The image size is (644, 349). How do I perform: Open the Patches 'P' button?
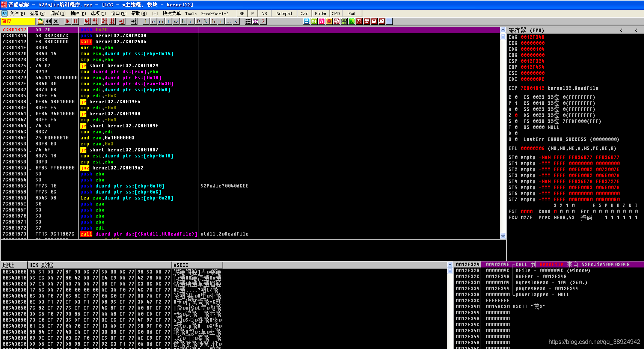pyautogui.click(x=198, y=21)
